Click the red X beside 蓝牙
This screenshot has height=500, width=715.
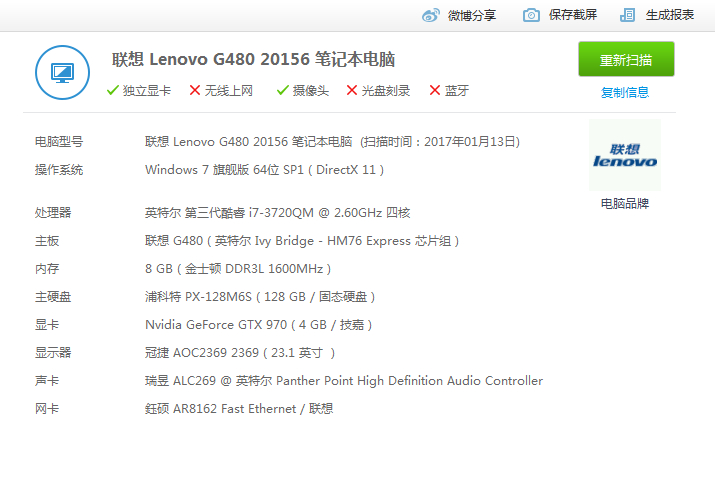click(x=435, y=90)
